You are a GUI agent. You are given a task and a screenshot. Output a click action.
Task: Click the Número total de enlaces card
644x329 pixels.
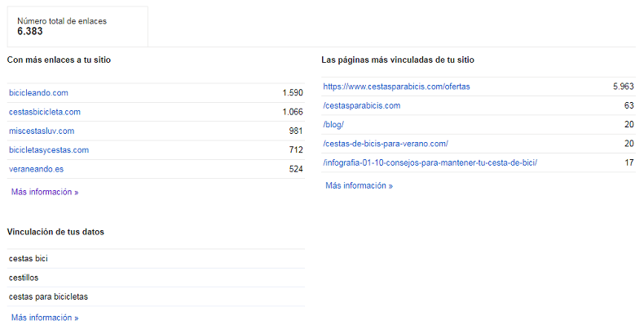pos(77,26)
